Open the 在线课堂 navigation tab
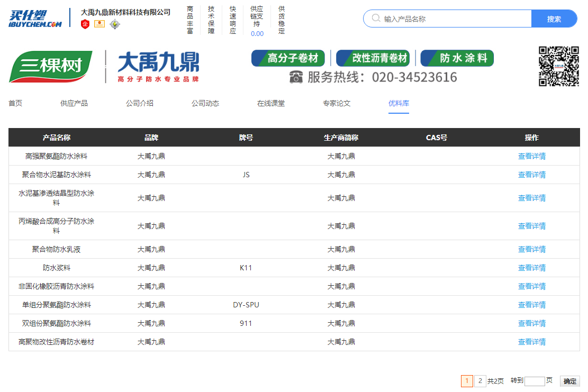The height and width of the screenshot is (392, 588). click(x=271, y=103)
